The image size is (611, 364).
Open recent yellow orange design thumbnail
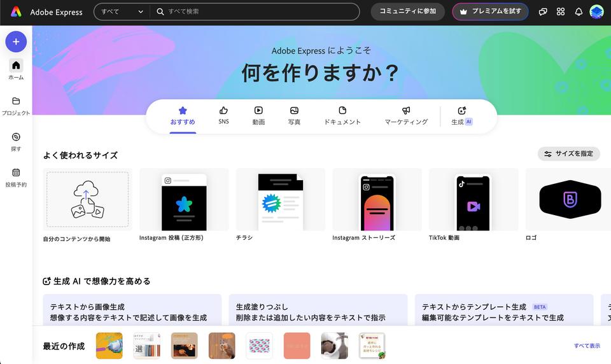click(109, 346)
